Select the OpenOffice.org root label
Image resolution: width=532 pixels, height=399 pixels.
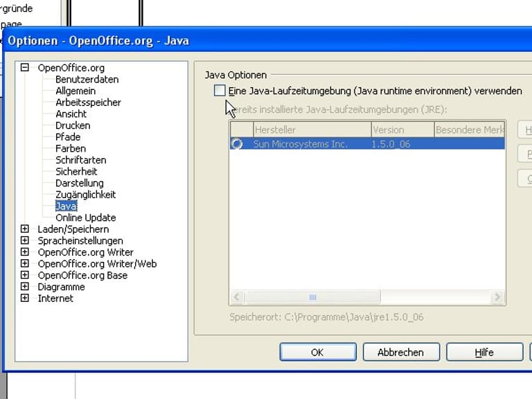pyautogui.click(x=71, y=67)
